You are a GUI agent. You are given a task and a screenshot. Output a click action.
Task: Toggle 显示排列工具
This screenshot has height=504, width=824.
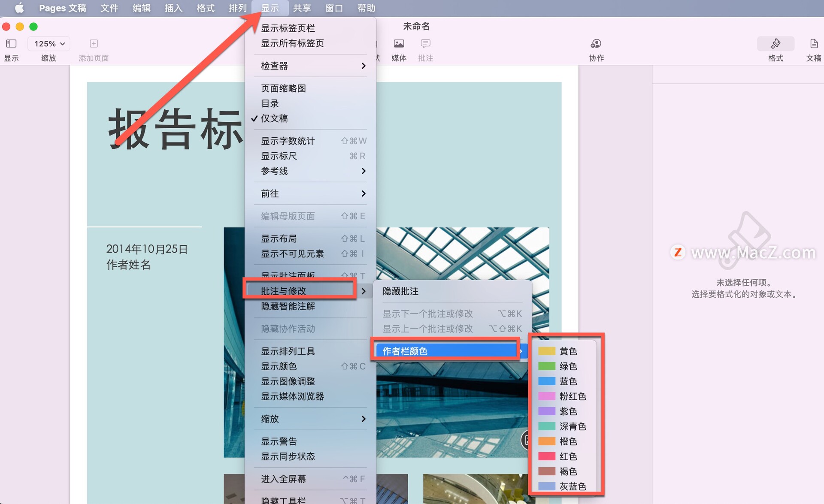pyautogui.click(x=310, y=351)
